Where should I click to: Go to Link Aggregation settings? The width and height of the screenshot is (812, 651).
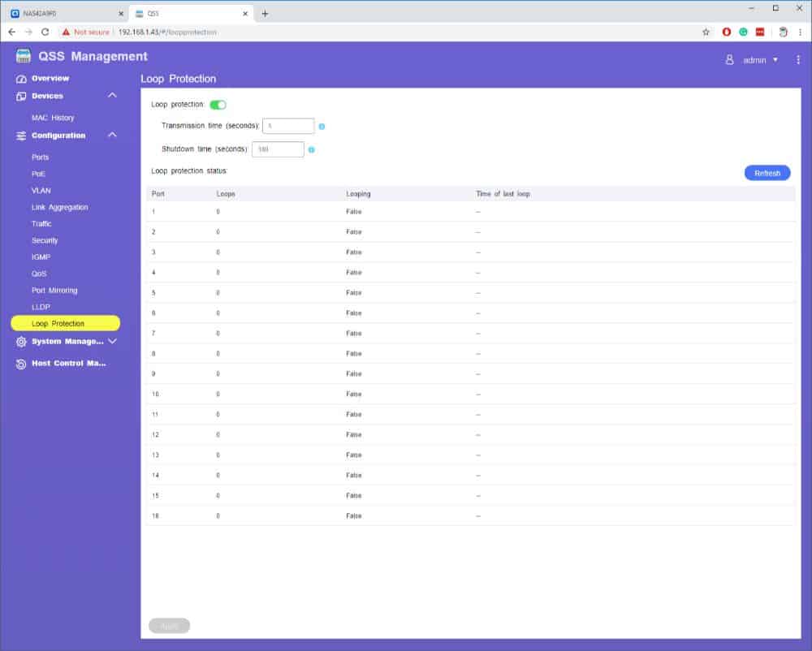tap(60, 207)
